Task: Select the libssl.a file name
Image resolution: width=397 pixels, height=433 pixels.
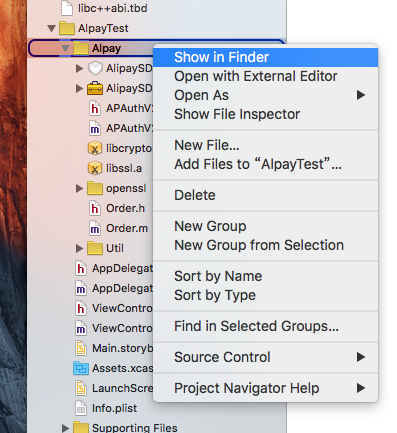Action: pos(124,168)
